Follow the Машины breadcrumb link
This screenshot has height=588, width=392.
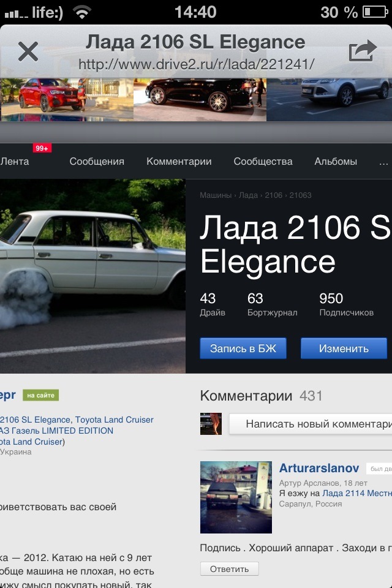pyautogui.click(x=216, y=195)
